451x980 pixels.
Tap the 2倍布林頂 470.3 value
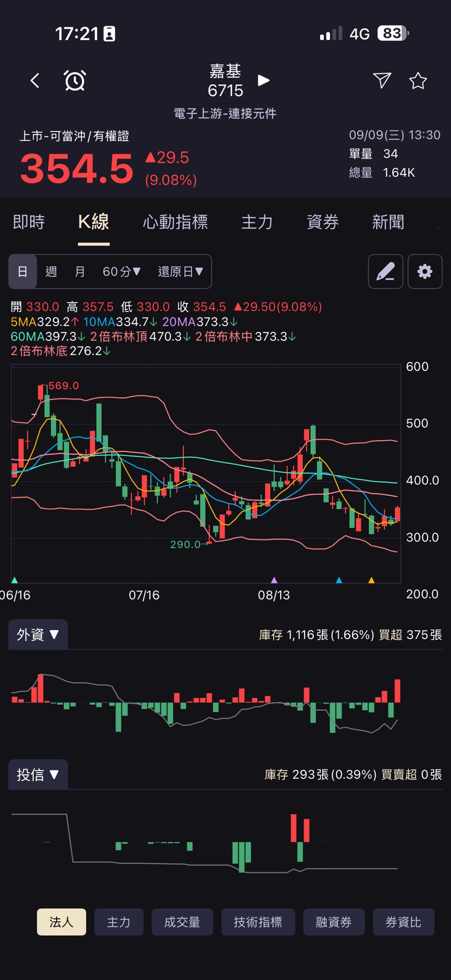point(140,336)
